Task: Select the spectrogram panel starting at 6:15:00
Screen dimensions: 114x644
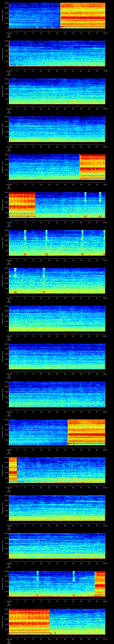Action: 57,53
